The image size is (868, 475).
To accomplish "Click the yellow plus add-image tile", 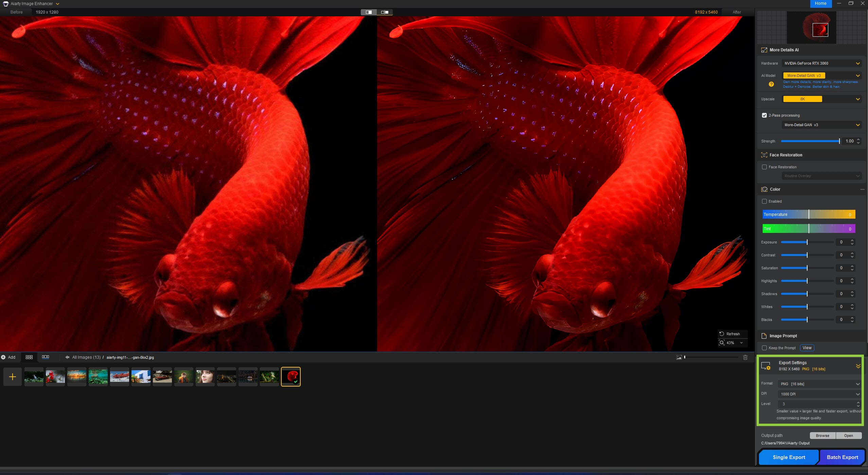I will [13, 377].
